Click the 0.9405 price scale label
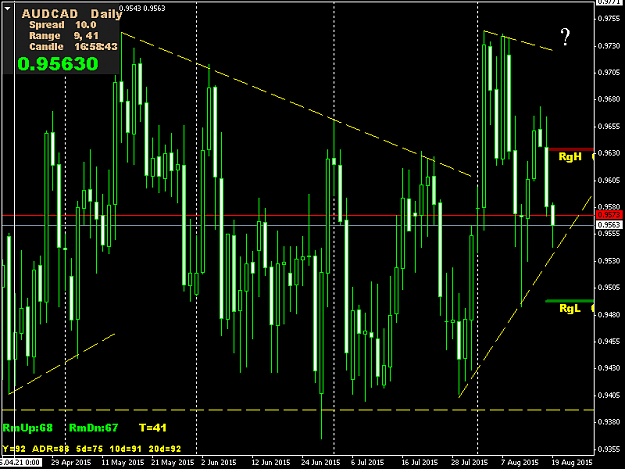 pyautogui.click(x=609, y=395)
